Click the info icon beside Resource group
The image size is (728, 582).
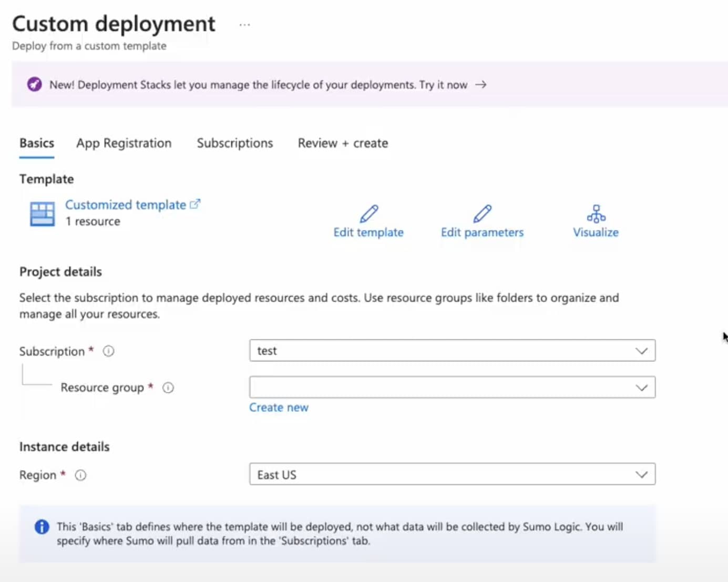(167, 388)
